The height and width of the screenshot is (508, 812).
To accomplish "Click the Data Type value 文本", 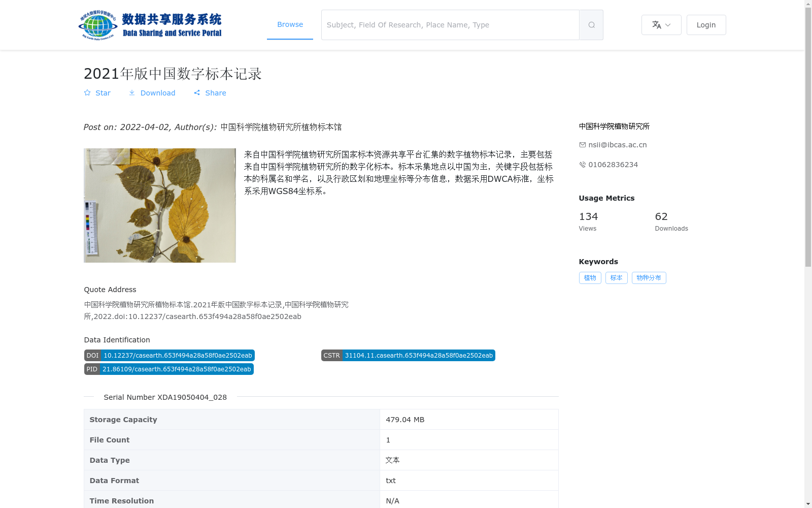I will [393, 460].
